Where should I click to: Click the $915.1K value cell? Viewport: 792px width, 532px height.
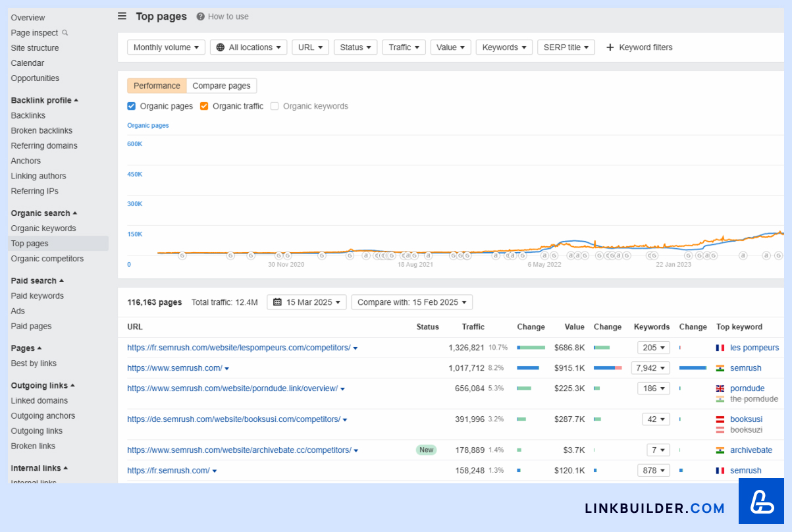tap(570, 368)
